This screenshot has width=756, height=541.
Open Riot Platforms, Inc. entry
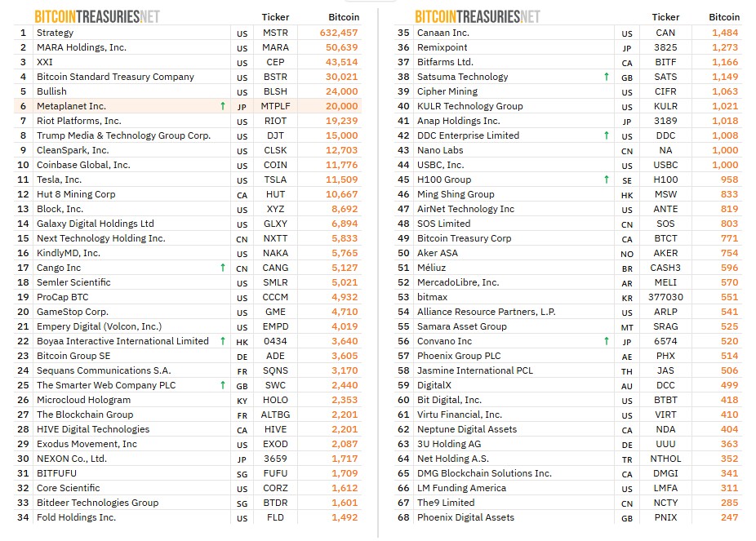click(x=79, y=121)
